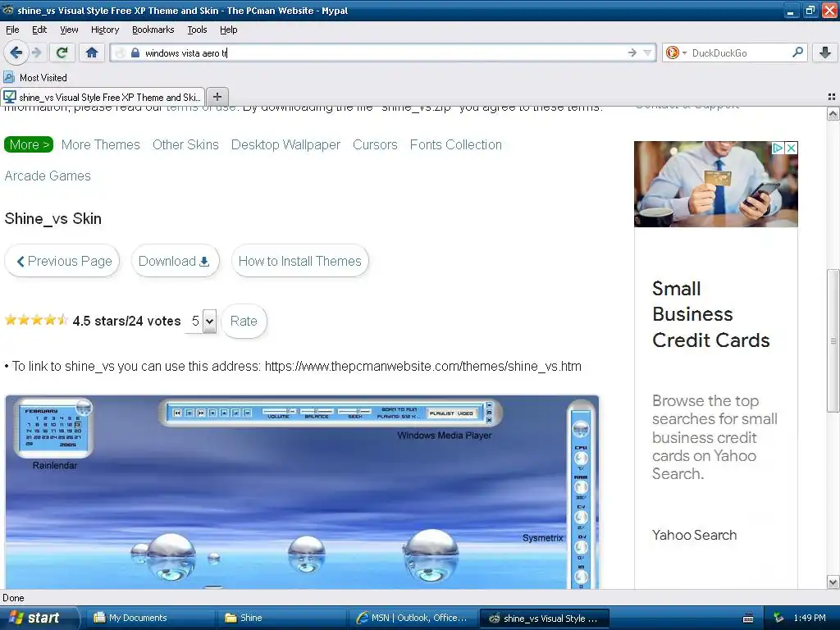Open the View menu

69,30
